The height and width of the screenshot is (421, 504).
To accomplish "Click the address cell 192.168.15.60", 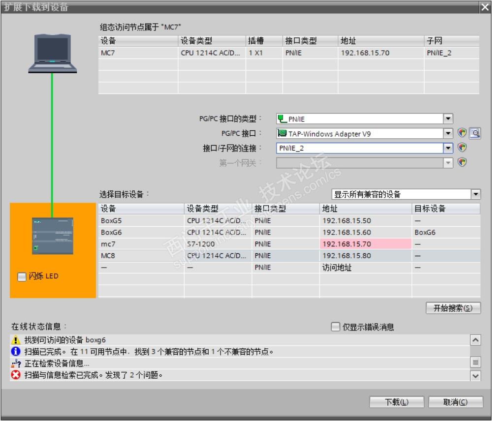I will (x=366, y=232).
